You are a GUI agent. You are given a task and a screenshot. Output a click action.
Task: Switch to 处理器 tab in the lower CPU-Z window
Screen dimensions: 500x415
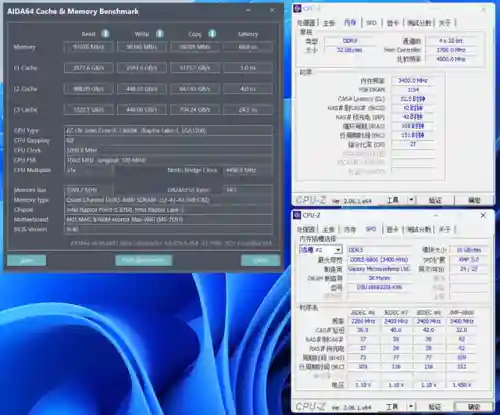[x=306, y=229]
